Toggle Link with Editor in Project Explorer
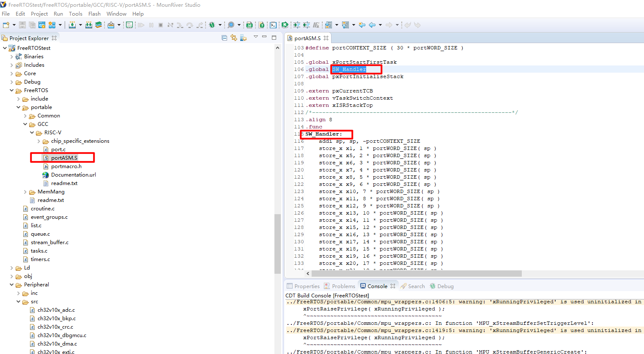This screenshot has width=644, height=354. 234,38
